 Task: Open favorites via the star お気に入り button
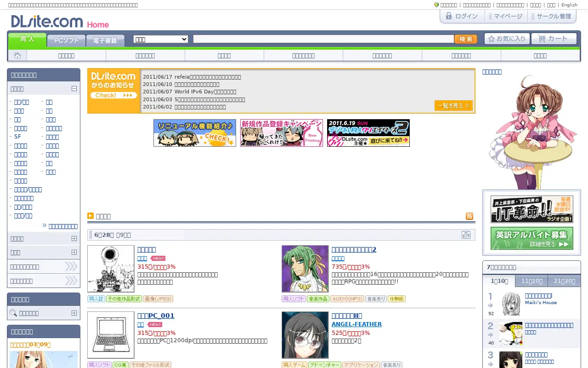tap(507, 39)
